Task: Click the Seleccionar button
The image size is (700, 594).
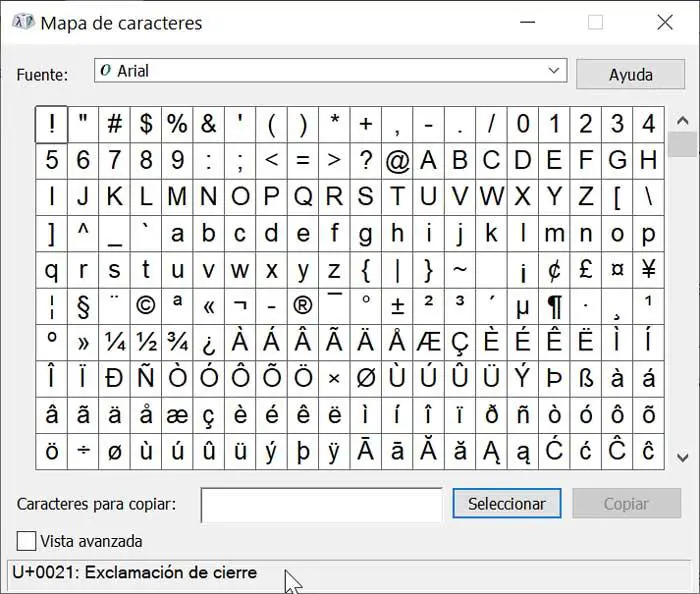Action: 507,503
